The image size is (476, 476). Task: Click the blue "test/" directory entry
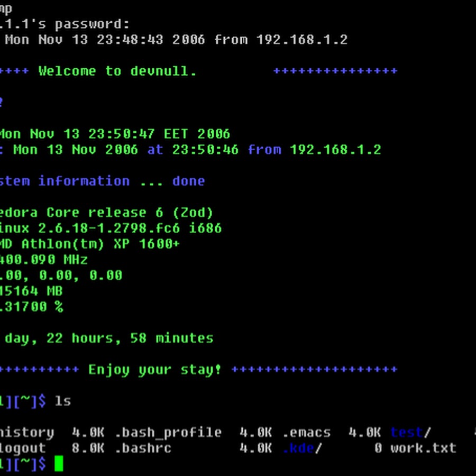pyautogui.click(x=411, y=433)
